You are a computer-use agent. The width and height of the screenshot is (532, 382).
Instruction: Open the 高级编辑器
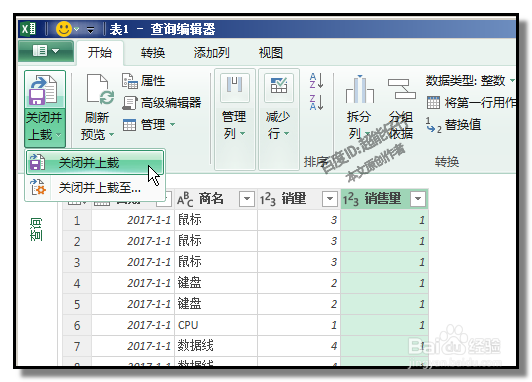[162, 102]
